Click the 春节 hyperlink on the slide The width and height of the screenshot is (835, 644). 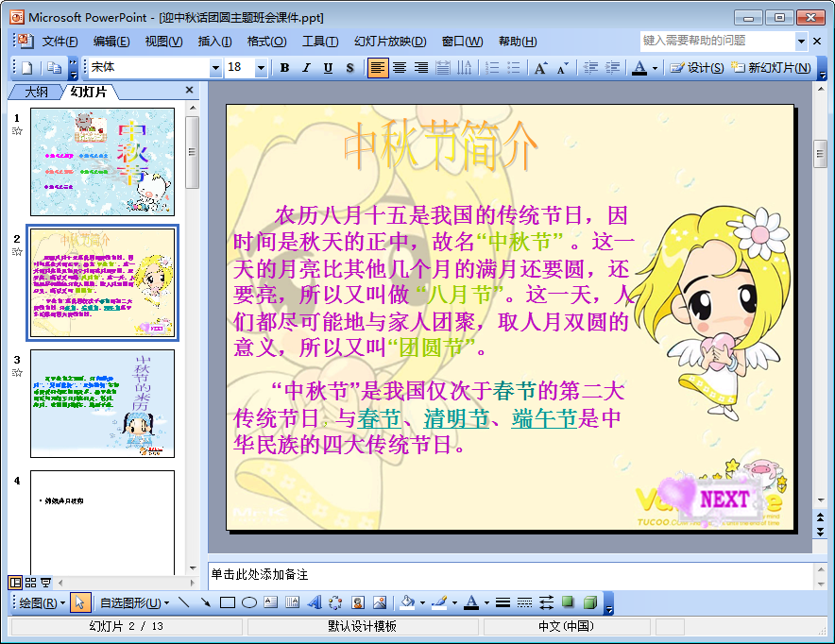(x=379, y=418)
